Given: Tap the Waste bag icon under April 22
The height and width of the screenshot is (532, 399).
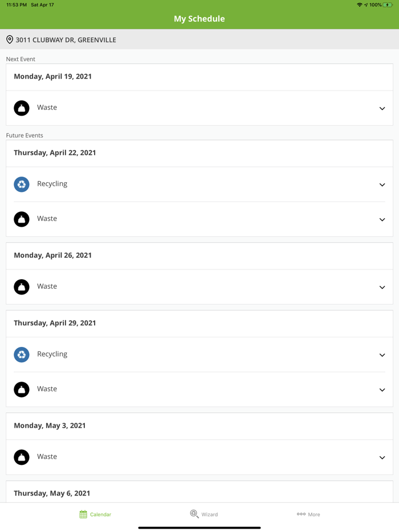Looking at the screenshot, I should (22, 219).
